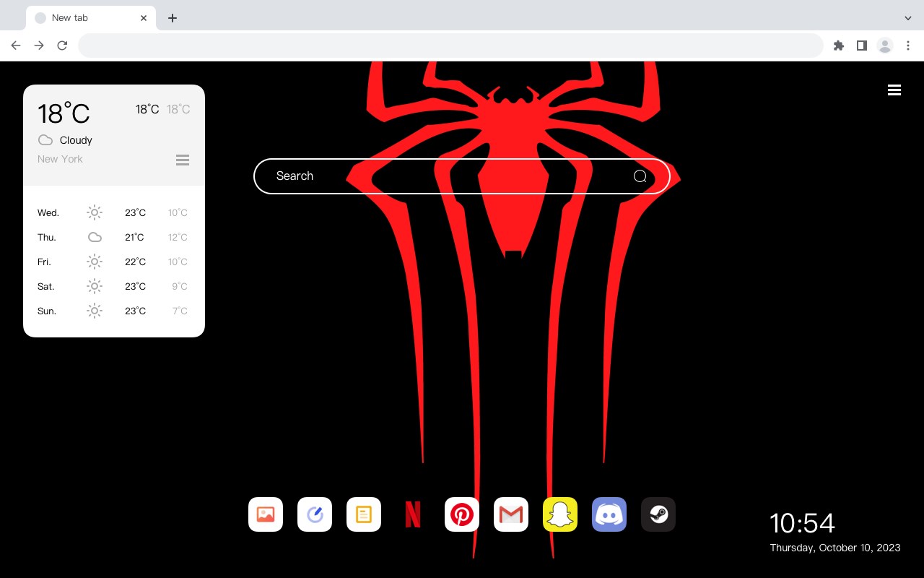This screenshot has height=578, width=924.
Task: Focus the browser address bar
Action: tap(450, 46)
